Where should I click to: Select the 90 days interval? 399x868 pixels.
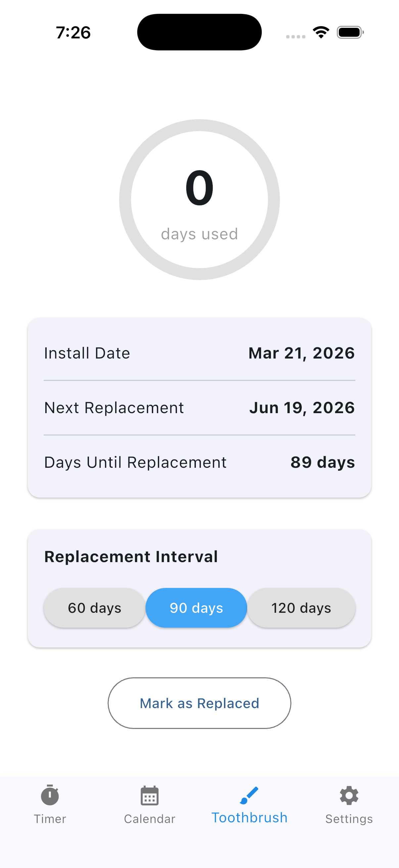(x=196, y=608)
